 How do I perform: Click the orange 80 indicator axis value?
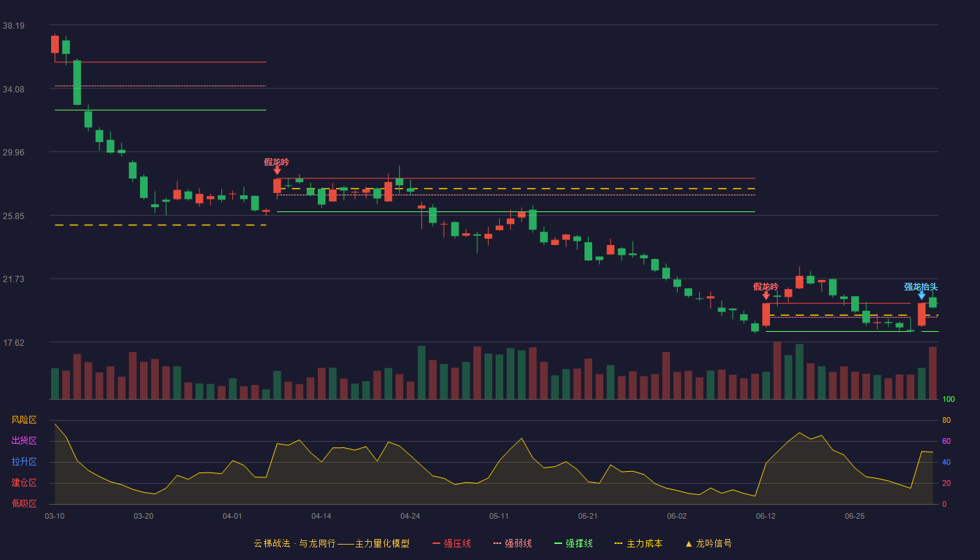point(946,420)
